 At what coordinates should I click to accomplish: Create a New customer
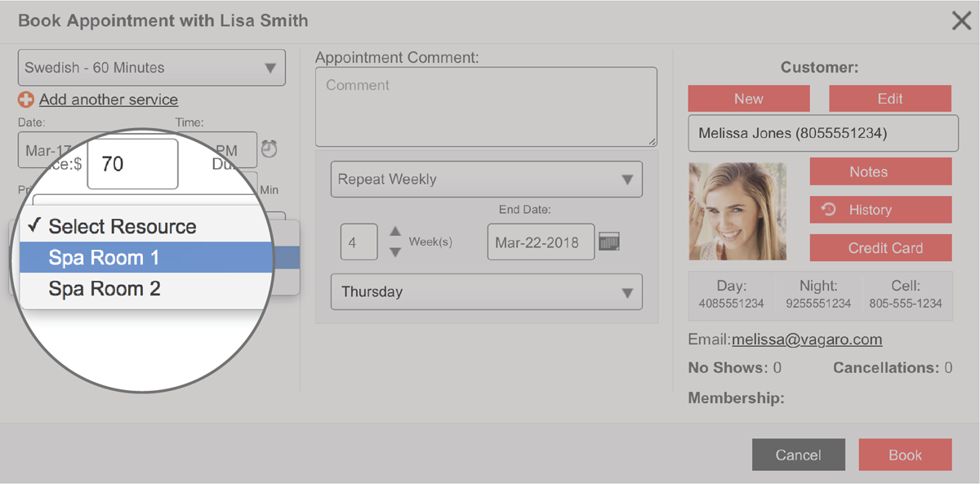point(748,99)
